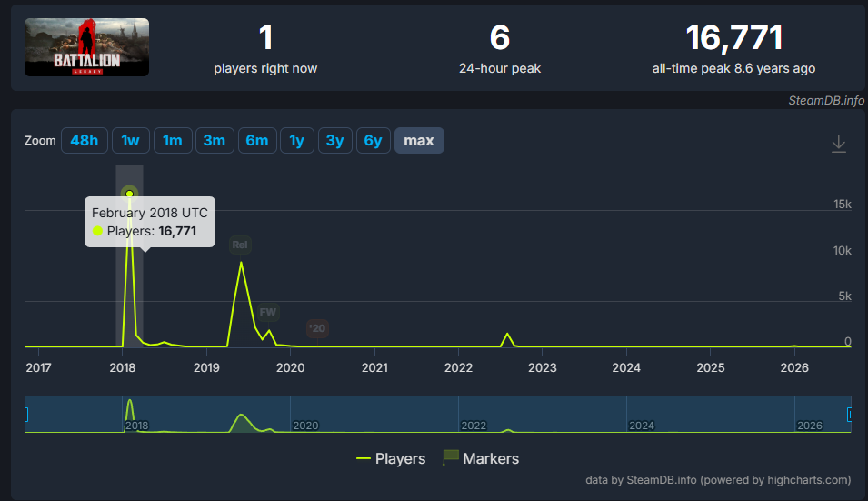The height and width of the screenshot is (501, 868).
Task: Click the Rel release marker flag
Action: pos(240,245)
